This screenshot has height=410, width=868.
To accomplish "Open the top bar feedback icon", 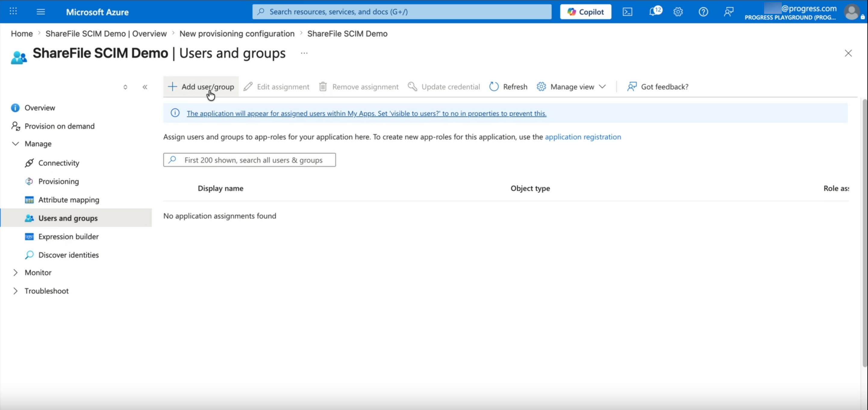I will [x=729, y=12].
